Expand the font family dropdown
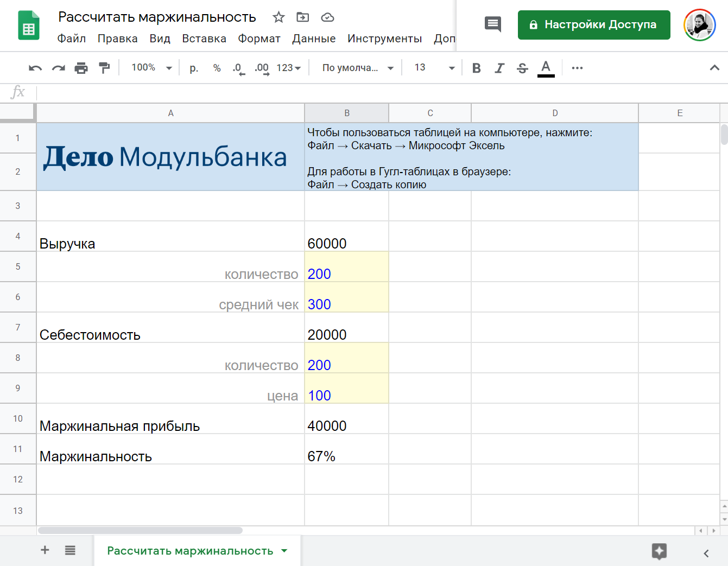This screenshot has width=728, height=566. pyautogui.click(x=357, y=68)
